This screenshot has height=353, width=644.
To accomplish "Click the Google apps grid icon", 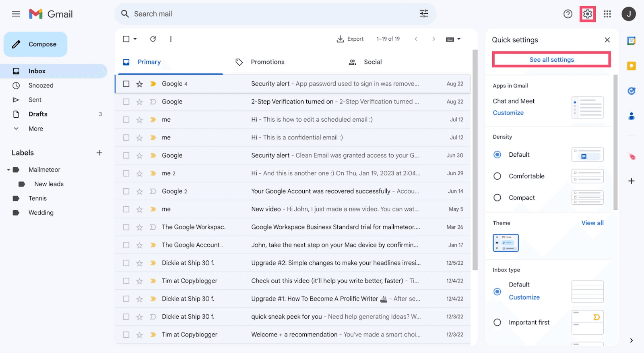I will pos(607,14).
